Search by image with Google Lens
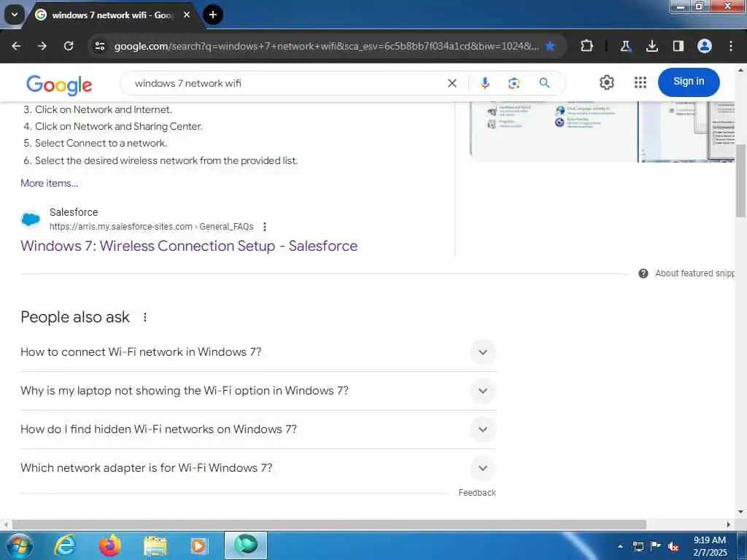 point(514,83)
